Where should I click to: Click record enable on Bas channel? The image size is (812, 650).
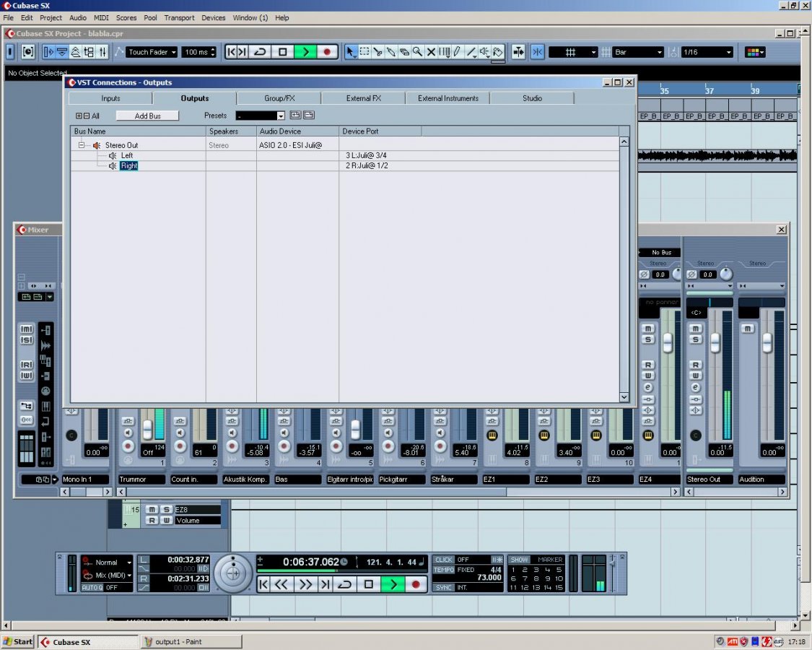(x=284, y=446)
